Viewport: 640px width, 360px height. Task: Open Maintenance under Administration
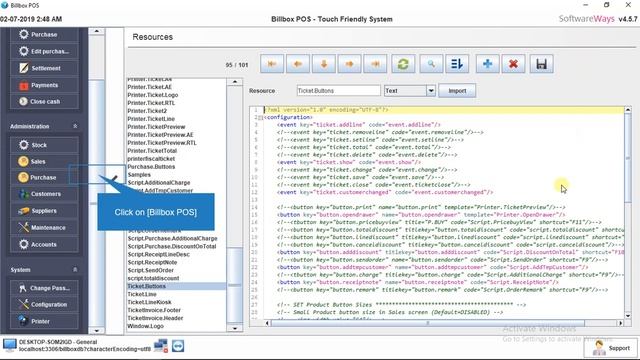(44, 227)
